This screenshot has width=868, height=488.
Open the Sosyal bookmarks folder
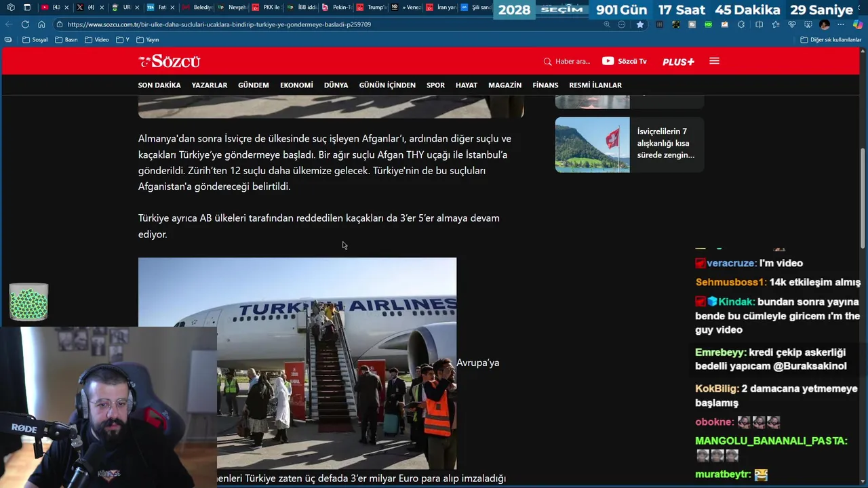coord(35,40)
